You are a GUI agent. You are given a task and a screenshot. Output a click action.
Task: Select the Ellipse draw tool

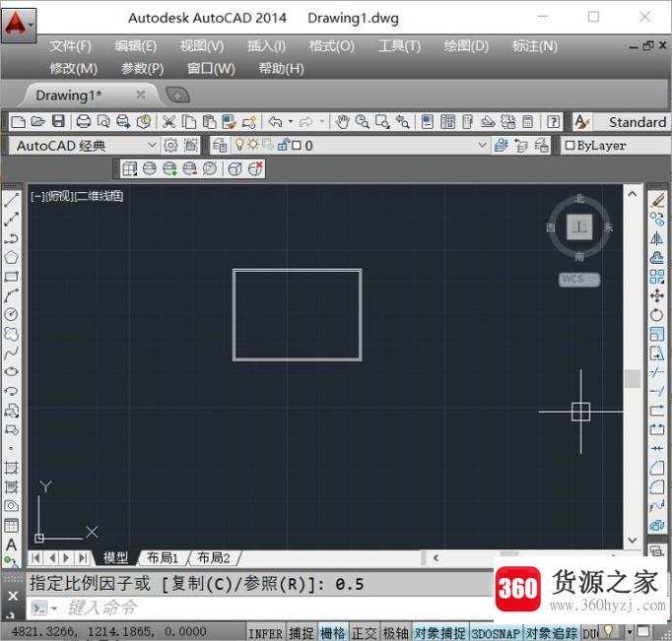(x=12, y=371)
